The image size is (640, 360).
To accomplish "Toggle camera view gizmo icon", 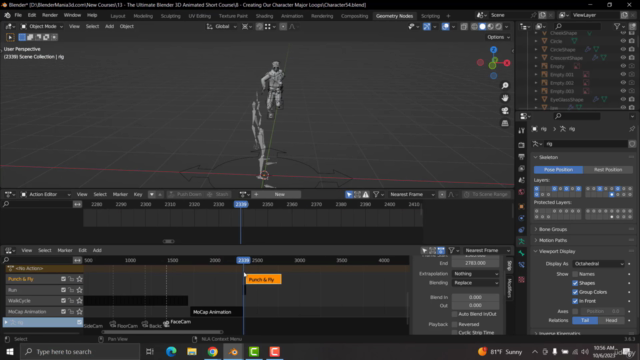I will click(x=505, y=111).
